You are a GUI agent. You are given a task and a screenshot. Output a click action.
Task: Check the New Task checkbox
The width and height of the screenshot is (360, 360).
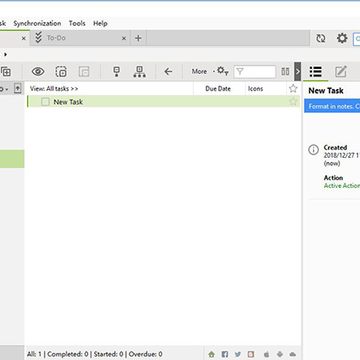(x=45, y=102)
